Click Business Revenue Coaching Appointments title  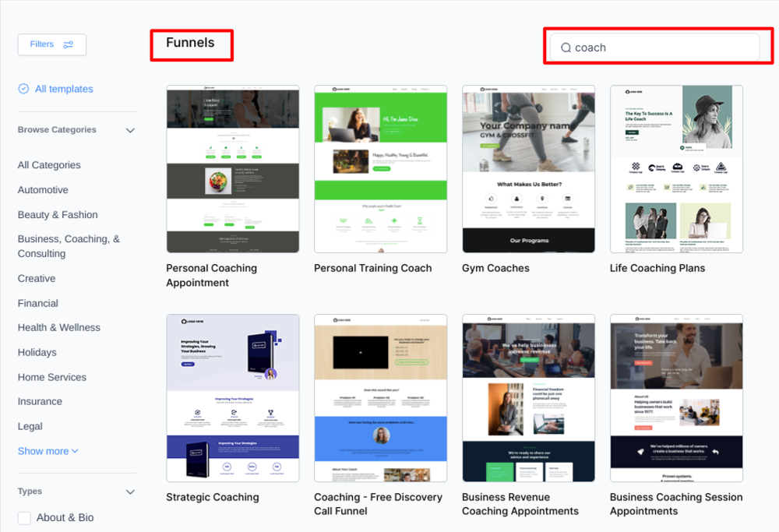520,504
